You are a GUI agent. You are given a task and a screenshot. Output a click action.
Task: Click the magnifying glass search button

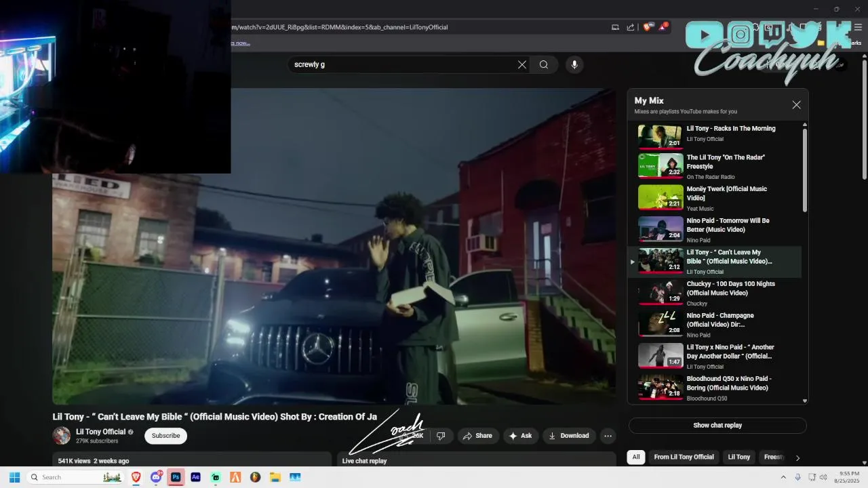544,64
